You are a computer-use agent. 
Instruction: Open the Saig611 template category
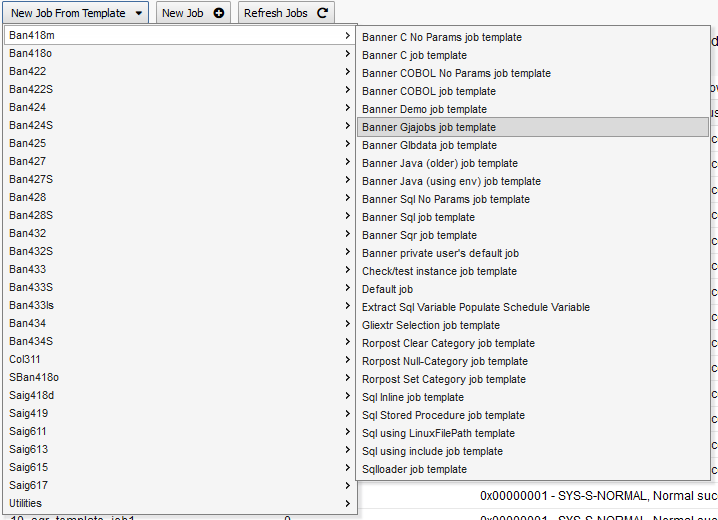pos(28,431)
